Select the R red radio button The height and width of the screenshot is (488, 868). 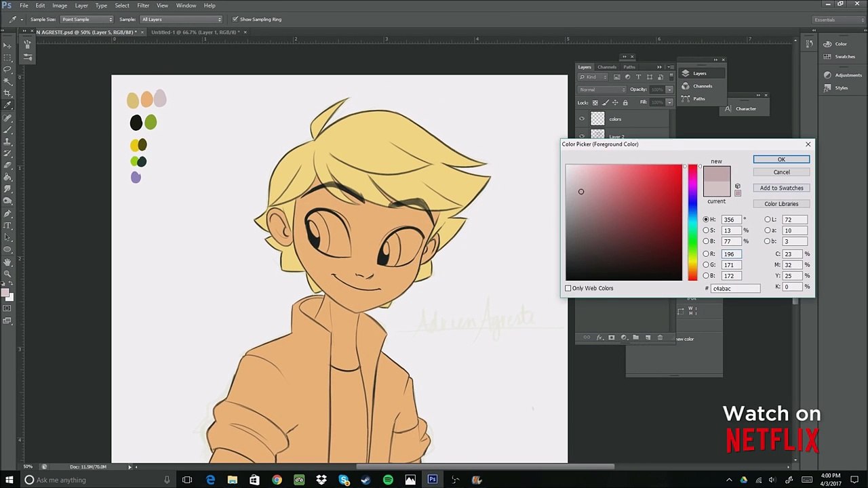tap(706, 254)
